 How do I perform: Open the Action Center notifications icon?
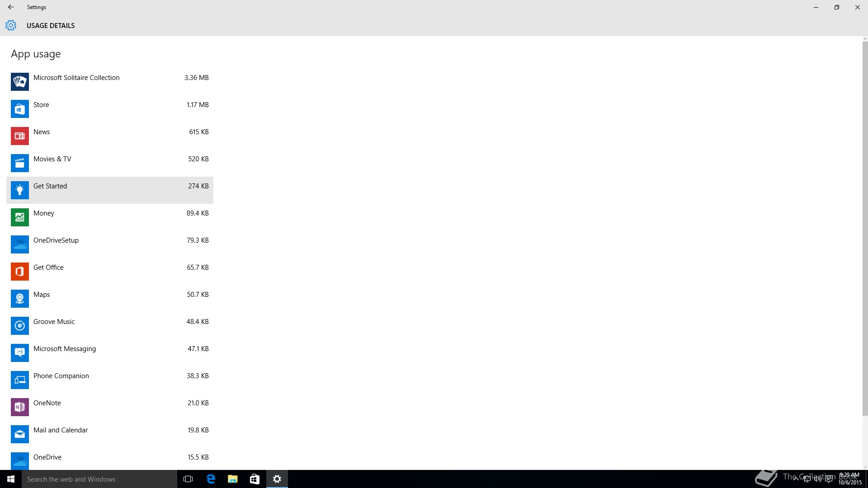[829, 479]
